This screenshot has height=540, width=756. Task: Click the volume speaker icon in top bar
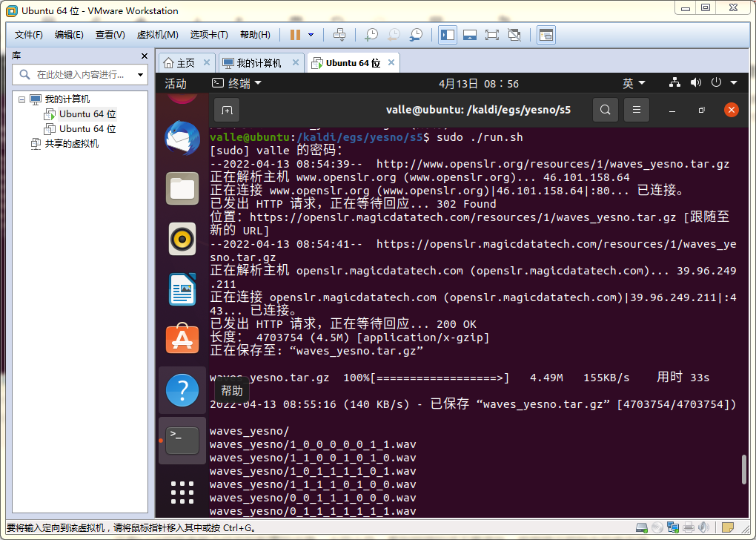(x=696, y=82)
